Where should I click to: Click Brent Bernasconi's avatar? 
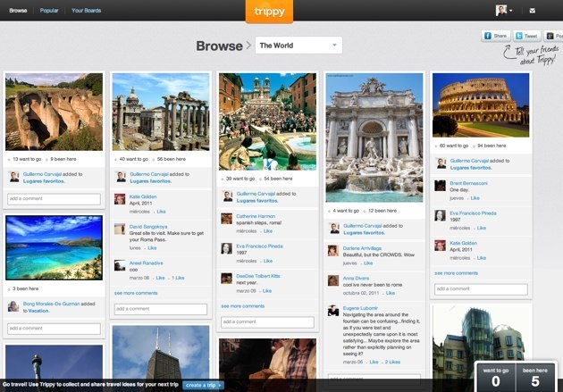440,186
